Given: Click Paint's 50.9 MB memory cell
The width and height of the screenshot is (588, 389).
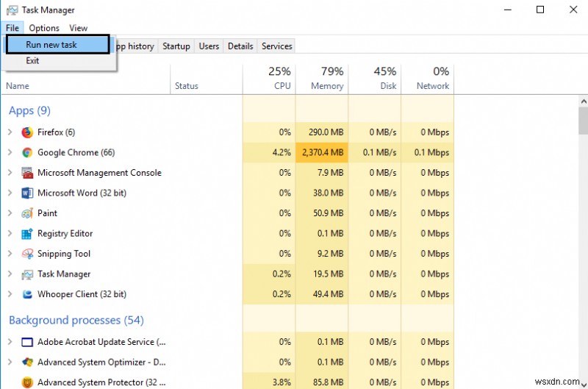Looking at the screenshot, I should pyautogui.click(x=322, y=213).
